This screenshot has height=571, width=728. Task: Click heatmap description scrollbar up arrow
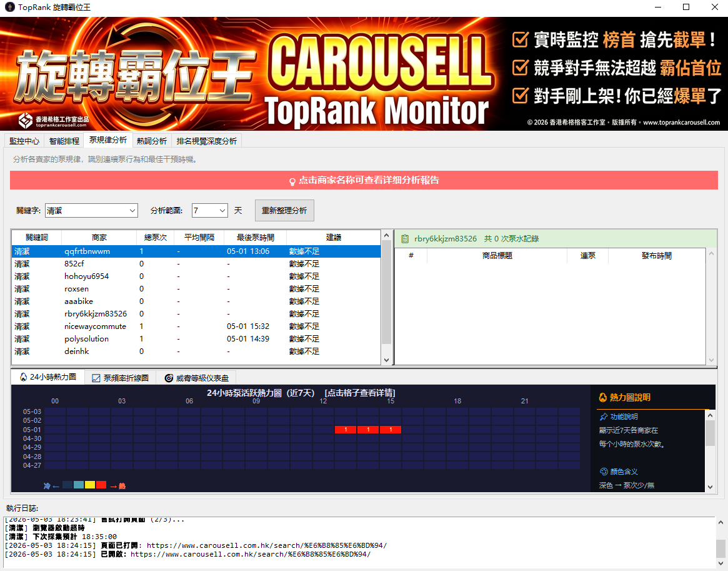coord(710,415)
